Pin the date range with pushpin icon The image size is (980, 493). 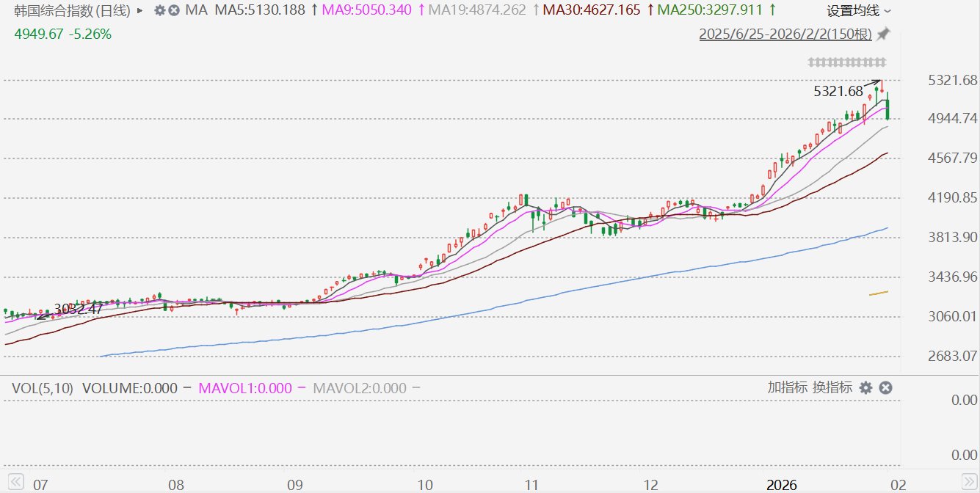(883, 34)
